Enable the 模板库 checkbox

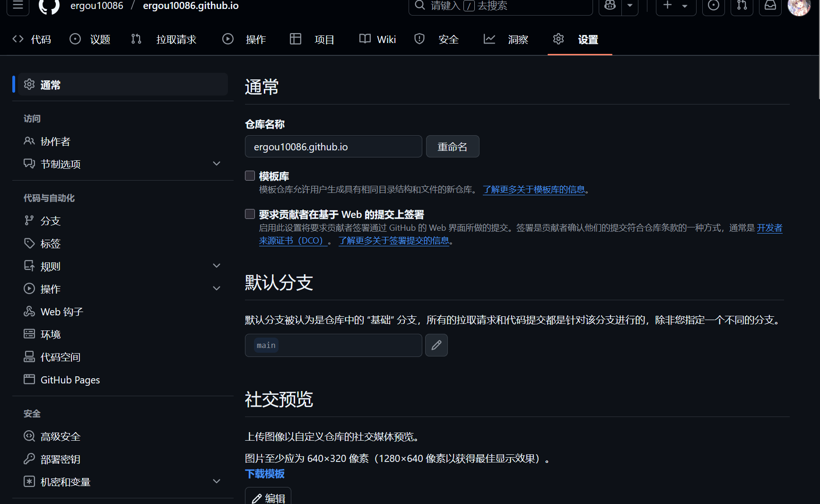[250, 176]
